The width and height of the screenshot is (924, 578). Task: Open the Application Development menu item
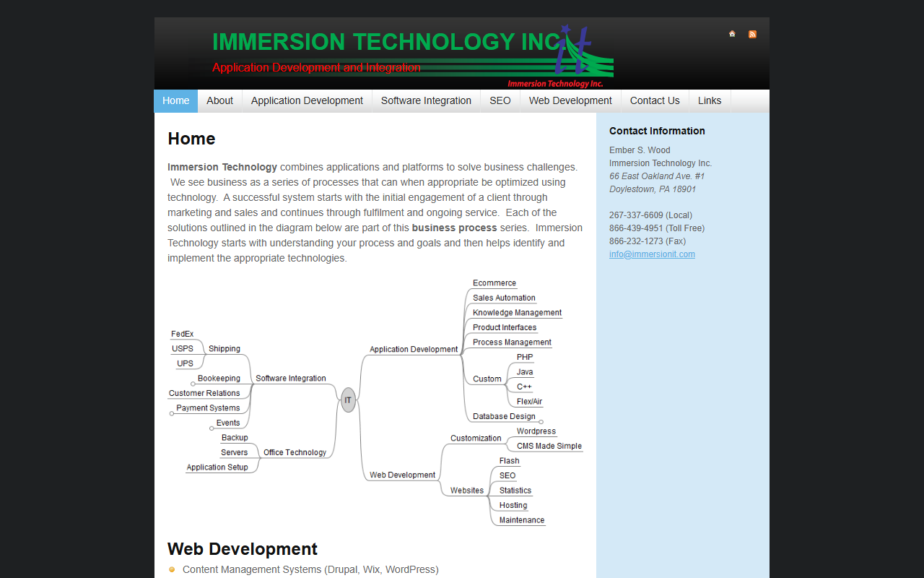307,101
